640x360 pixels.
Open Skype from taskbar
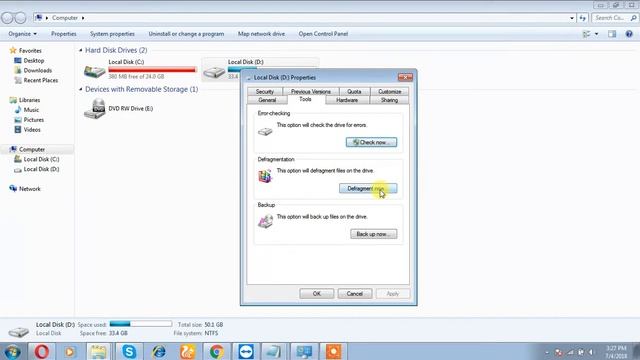click(129, 351)
